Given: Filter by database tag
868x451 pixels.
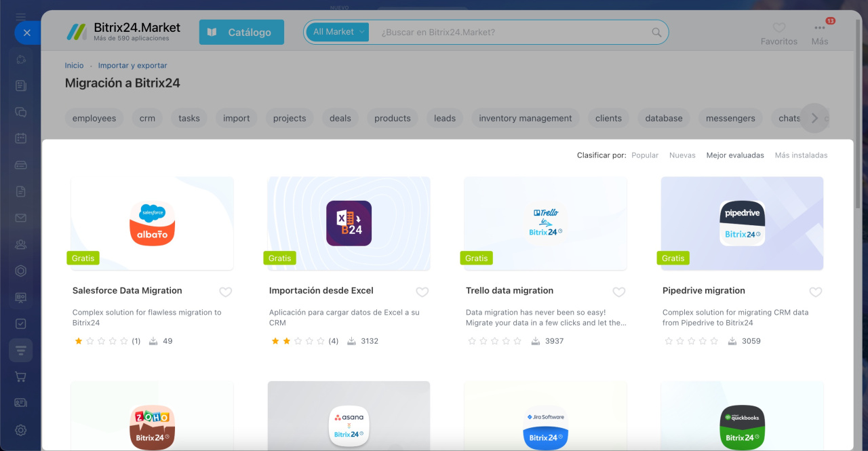Looking at the screenshot, I should (x=664, y=118).
